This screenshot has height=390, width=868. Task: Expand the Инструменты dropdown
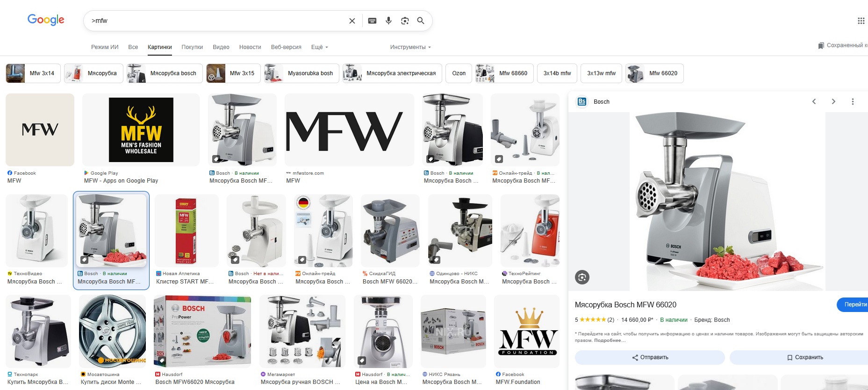pyautogui.click(x=410, y=47)
